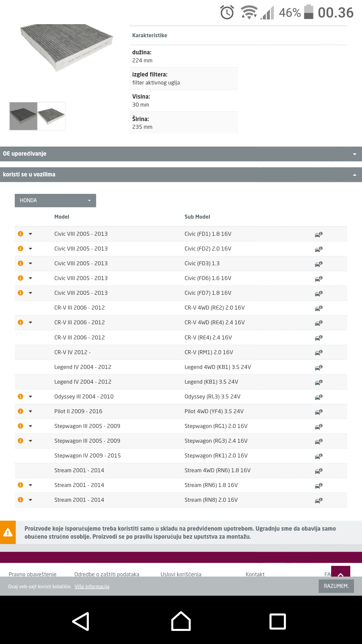Viewport: 362px width, 644px height.
Task: Click 'Stream 4WD (RN6) 1.8 16V' sub model
Action: (218, 470)
